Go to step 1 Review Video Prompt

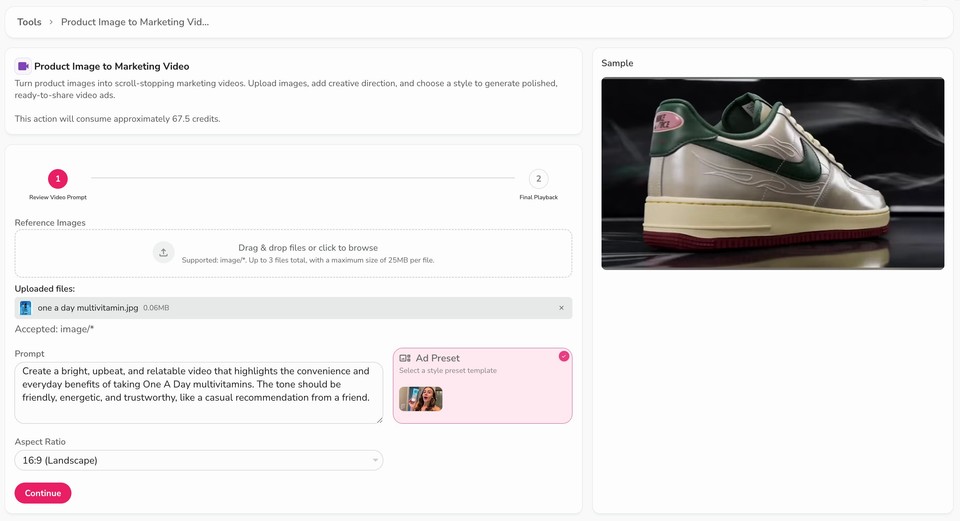tap(58, 179)
